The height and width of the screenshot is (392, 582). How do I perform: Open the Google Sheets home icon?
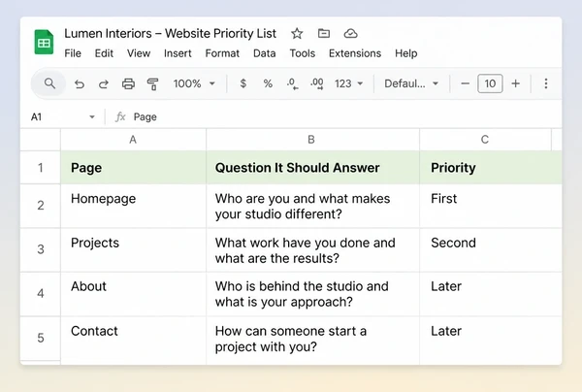(44, 42)
